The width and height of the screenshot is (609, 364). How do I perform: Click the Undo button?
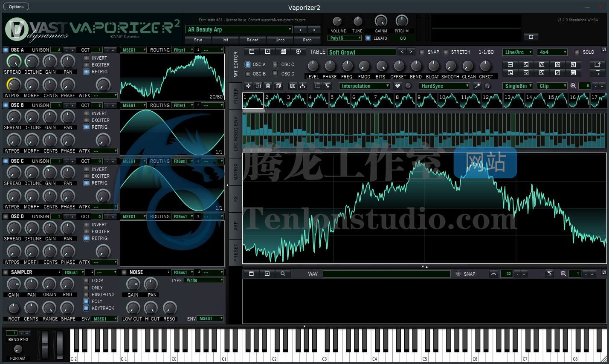pos(280,40)
